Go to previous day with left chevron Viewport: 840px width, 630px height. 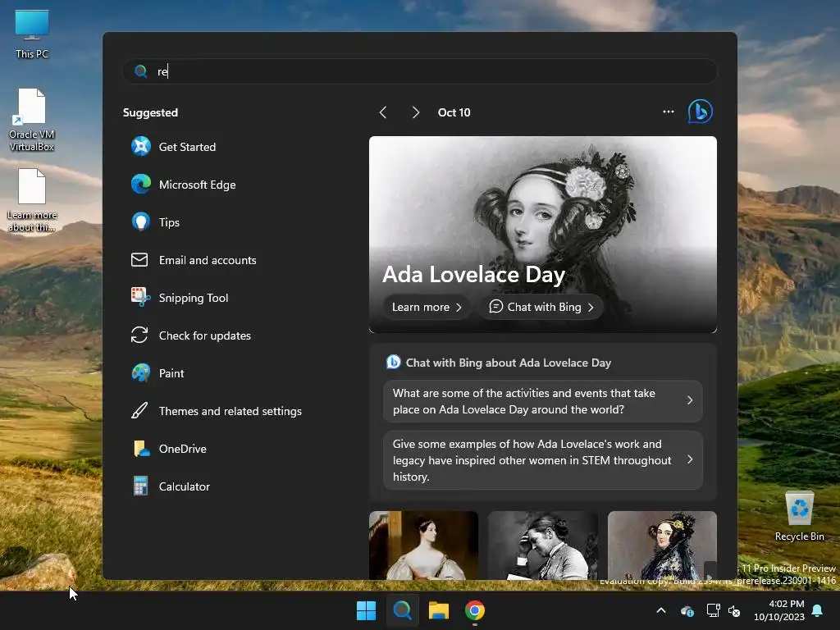[383, 112]
